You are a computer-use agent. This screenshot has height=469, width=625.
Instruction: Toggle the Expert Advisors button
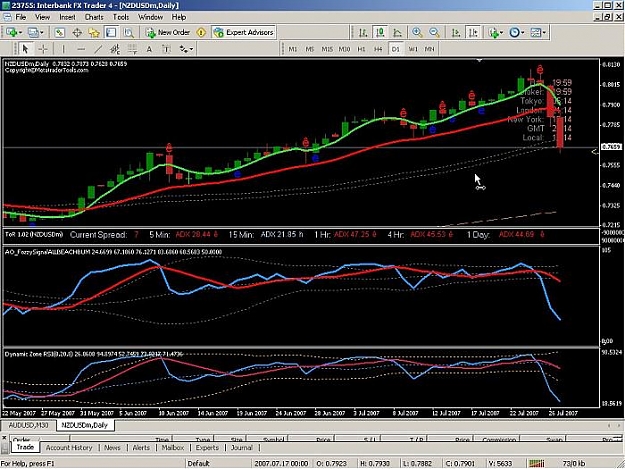click(x=244, y=33)
